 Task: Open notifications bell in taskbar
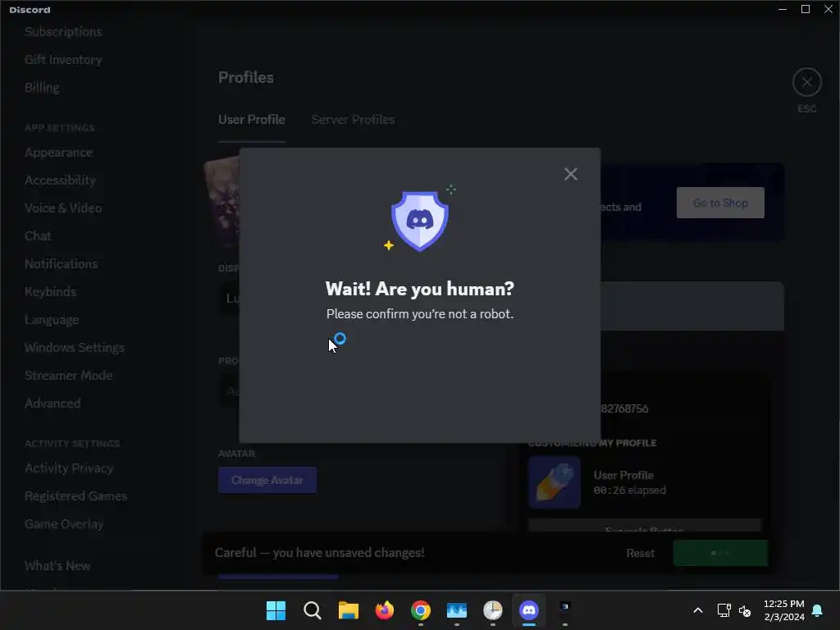pyautogui.click(x=818, y=610)
